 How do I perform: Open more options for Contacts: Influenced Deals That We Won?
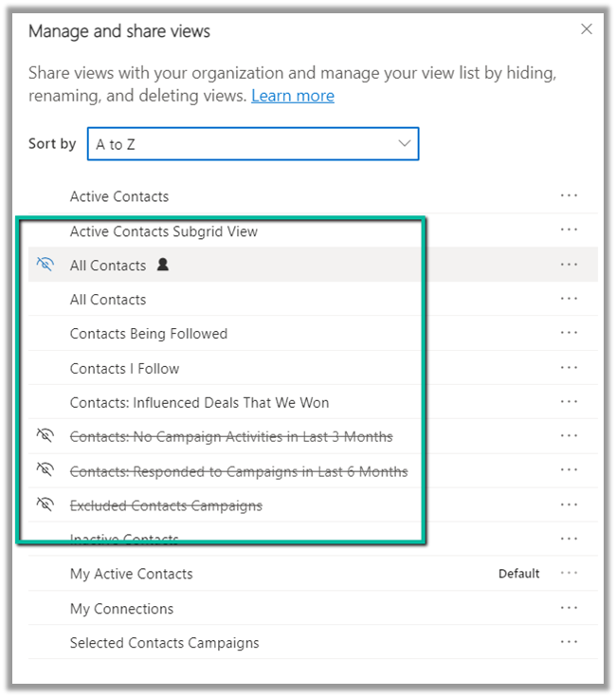[x=569, y=402]
